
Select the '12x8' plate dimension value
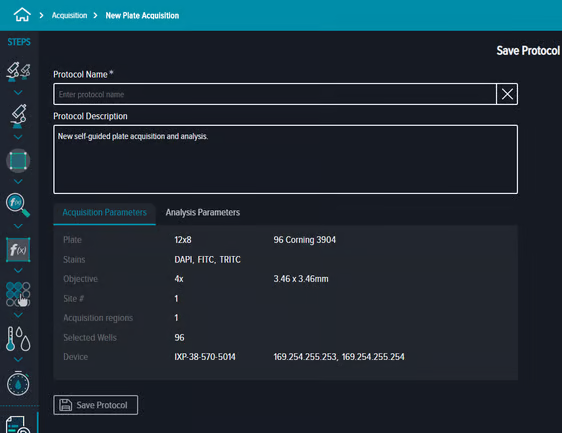(x=183, y=240)
